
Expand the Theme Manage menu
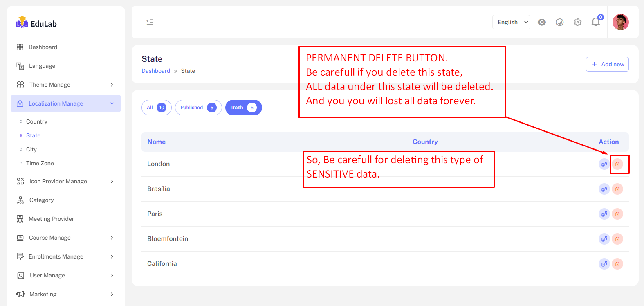click(x=65, y=85)
